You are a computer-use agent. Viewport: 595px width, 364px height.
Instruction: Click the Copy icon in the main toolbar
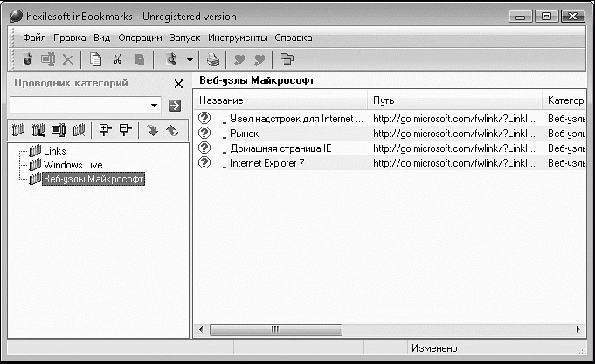click(x=96, y=59)
